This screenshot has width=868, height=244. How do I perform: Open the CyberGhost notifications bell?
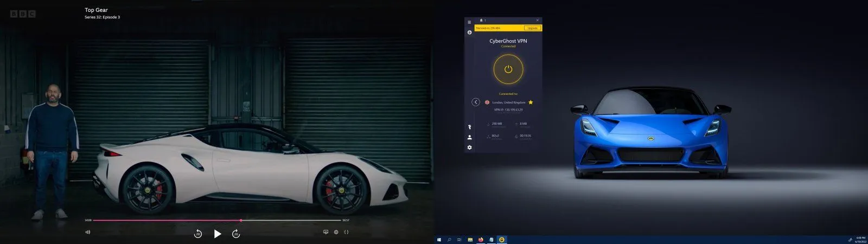coord(481,21)
